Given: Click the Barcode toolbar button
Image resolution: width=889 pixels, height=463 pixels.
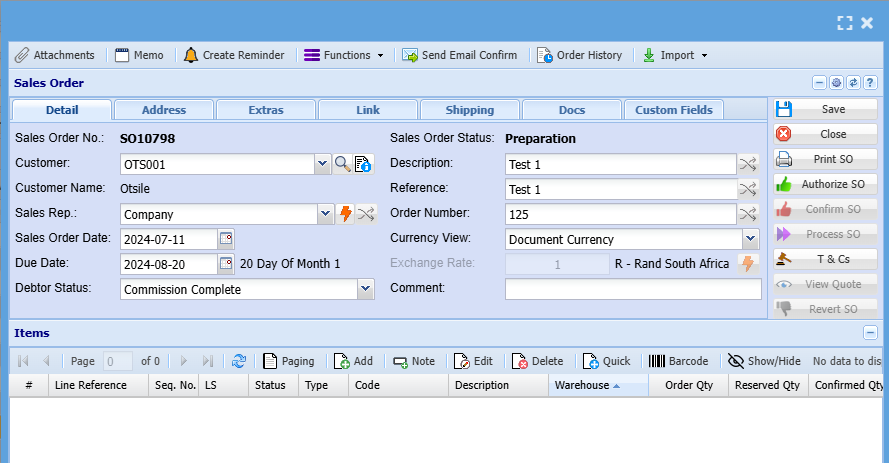Looking at the screenshot, I should click(x=678, y=361).
